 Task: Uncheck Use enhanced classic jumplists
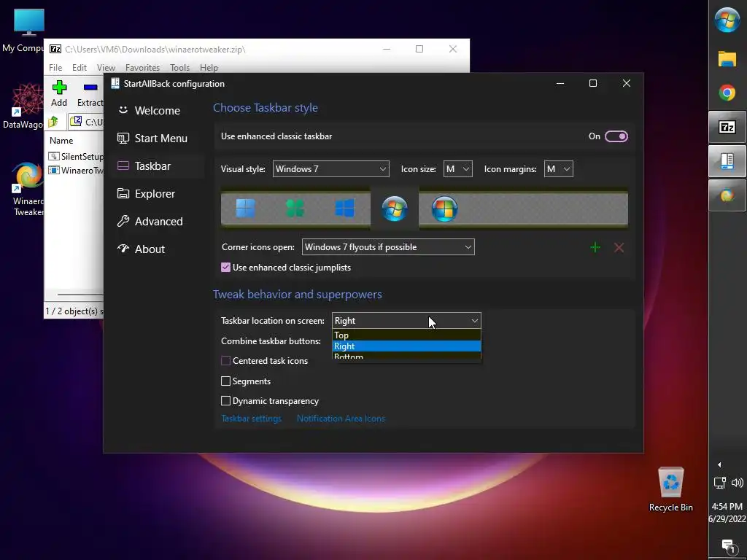point(226,267)
